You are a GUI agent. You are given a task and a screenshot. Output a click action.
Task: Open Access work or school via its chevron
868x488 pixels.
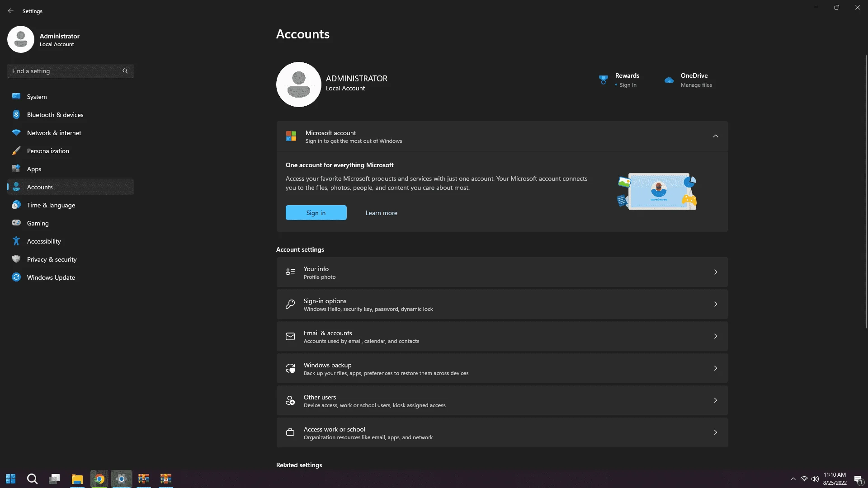716,432
